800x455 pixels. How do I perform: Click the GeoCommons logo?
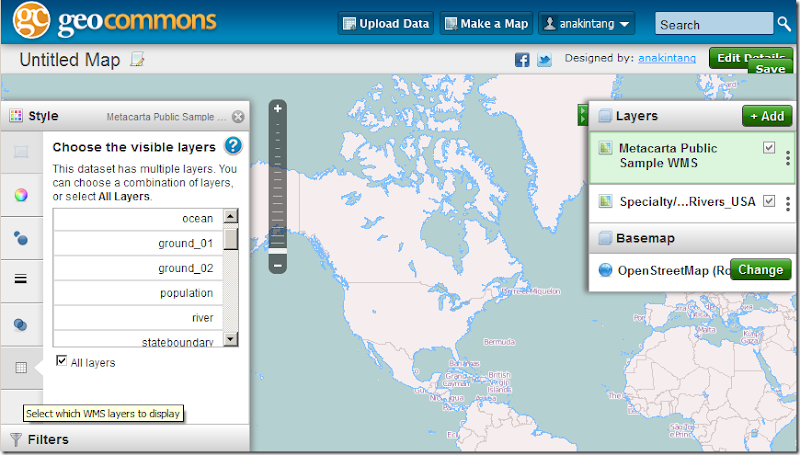pyautogui.click(x=115, y=21)
